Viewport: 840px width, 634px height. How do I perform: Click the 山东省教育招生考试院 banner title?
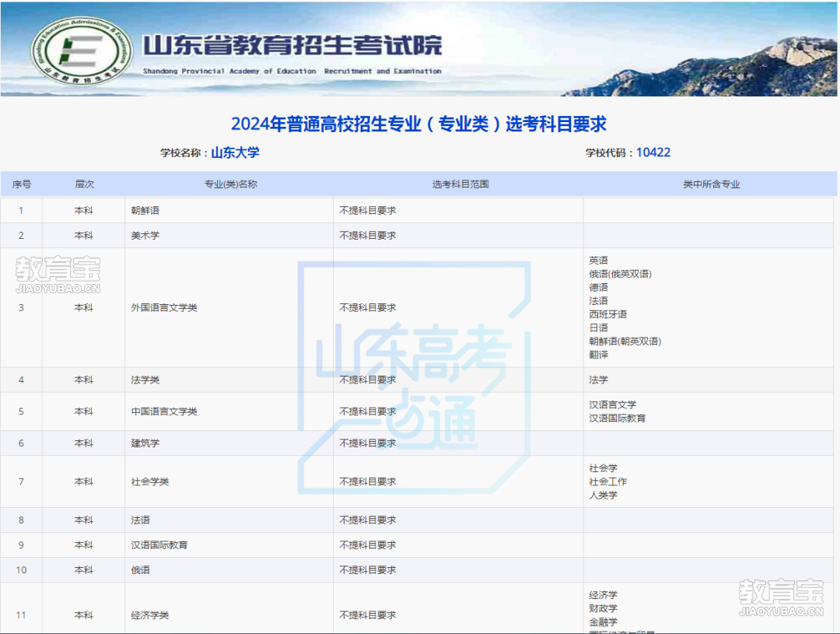292,46
